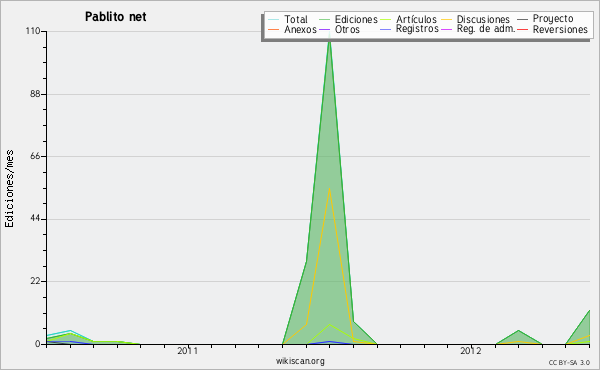Select the 'Reg. de adm.' legend entry

pyautogui.click(x=486, y=29)
